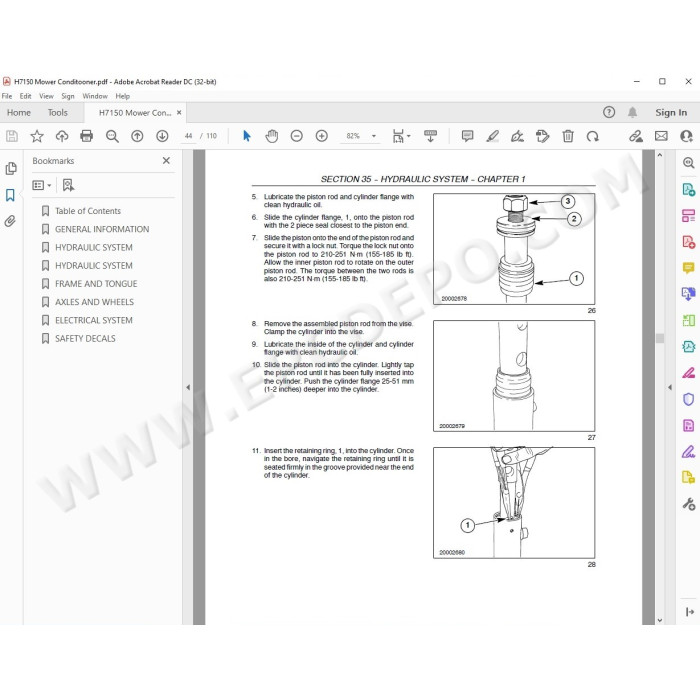The width and height of the screenshot is (700, 700).
Task: Click the vertical scrollbar thumb
Action: pyautogui.click(x=660, y=338)
